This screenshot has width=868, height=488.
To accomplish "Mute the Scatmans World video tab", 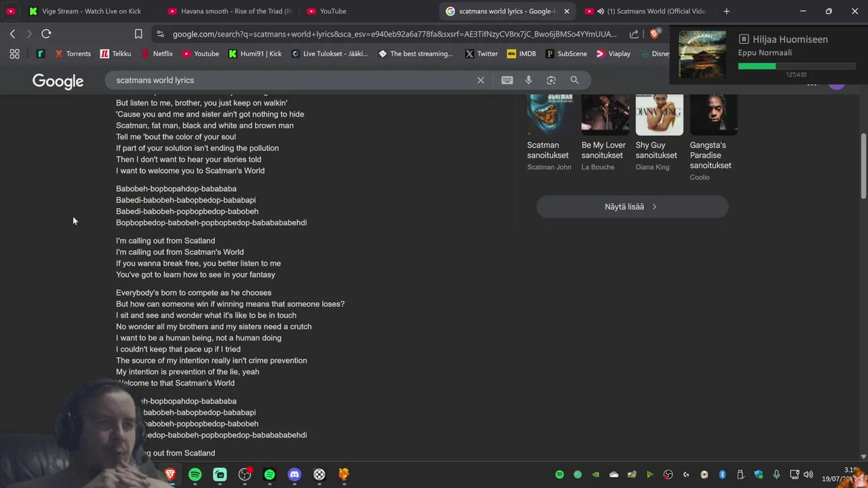I will [600, 11].
